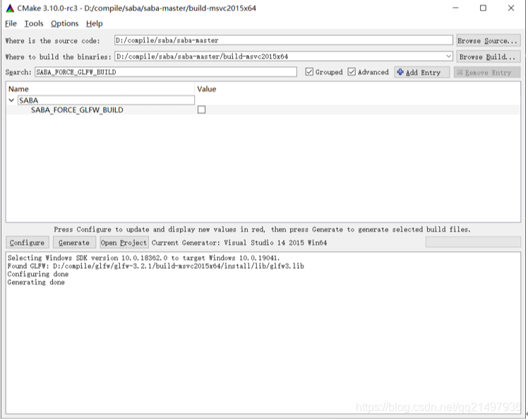Image resolution: width=528 pixels, height=420 pixels.
Task: Click 'Current Generator: Visual Studio 14 2015 Win64' label
Action: coord(239,243)
